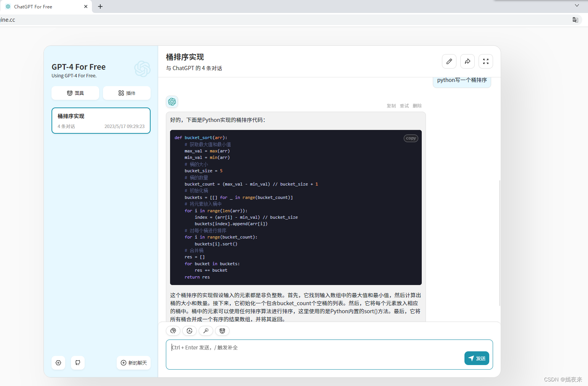Click the pencil edit-title icon
The image size is (588, 386).
[449, 61]
